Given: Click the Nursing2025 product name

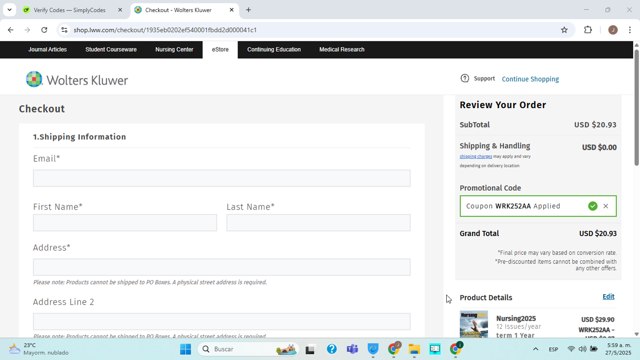Looking at the screenshot, I should (x=516, y=318).
